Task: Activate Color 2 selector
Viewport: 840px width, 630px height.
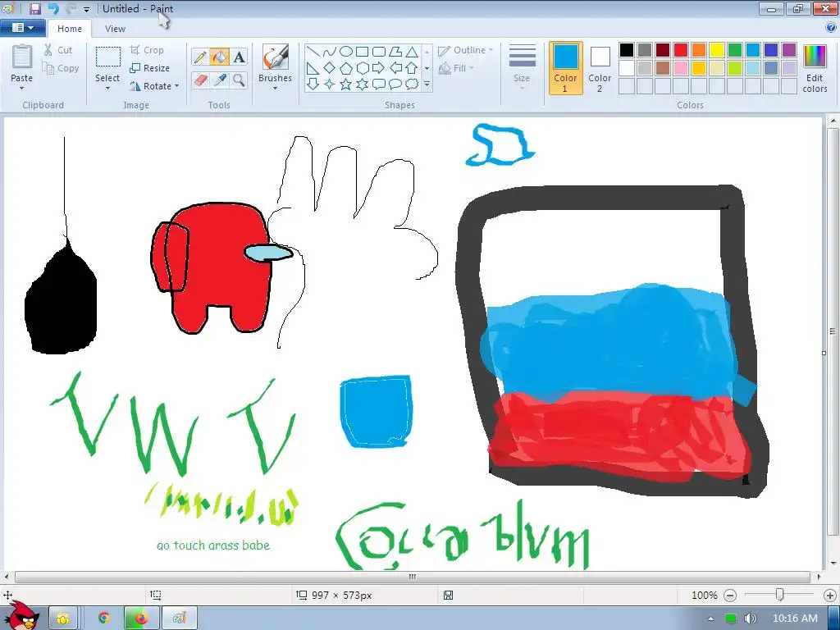Action: (600, 68)
